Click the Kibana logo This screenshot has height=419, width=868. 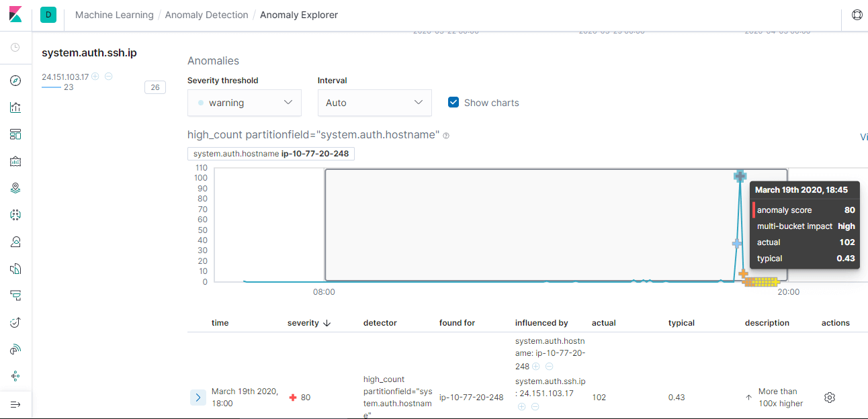tap(15, 15)
